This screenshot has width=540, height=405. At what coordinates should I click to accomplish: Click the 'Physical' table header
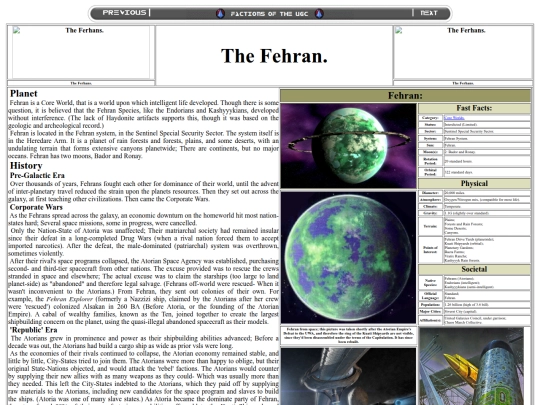474,184
